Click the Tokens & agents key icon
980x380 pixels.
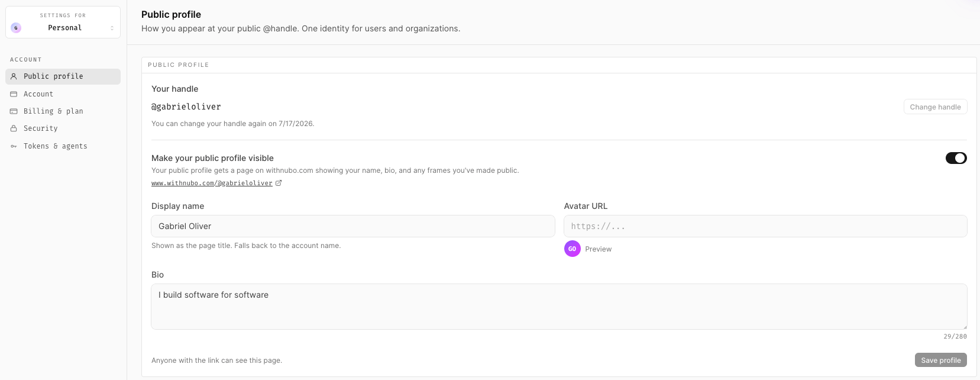14,146
